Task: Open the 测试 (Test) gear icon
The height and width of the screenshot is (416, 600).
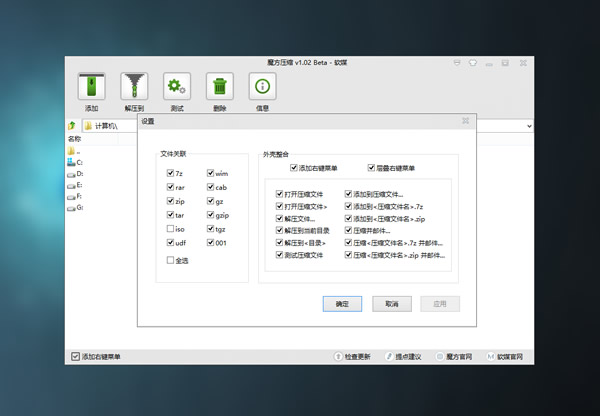Action: coord(178,86)
